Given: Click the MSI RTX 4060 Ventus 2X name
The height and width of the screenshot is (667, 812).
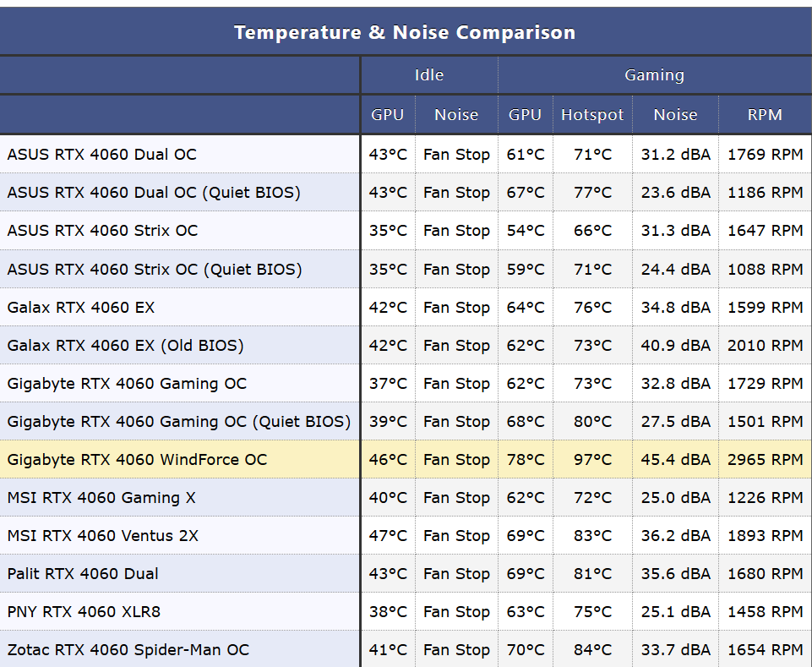Looking at the screenshot, I should (103, 536).
